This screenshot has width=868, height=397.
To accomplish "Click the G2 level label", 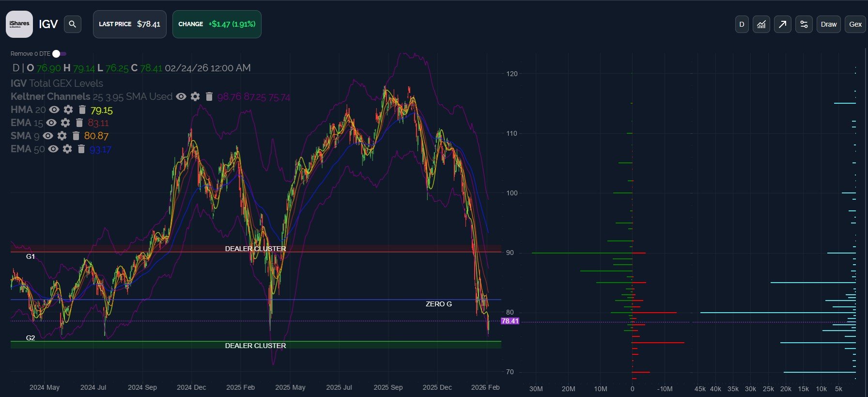I will [x=31, y=338].
